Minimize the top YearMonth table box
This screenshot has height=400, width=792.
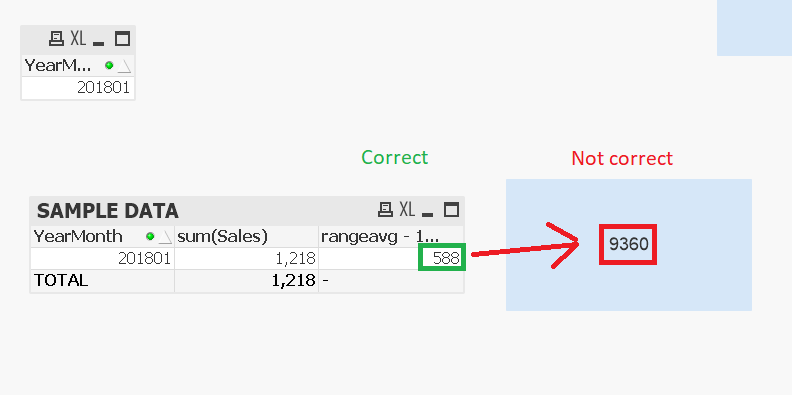[98, 41]
